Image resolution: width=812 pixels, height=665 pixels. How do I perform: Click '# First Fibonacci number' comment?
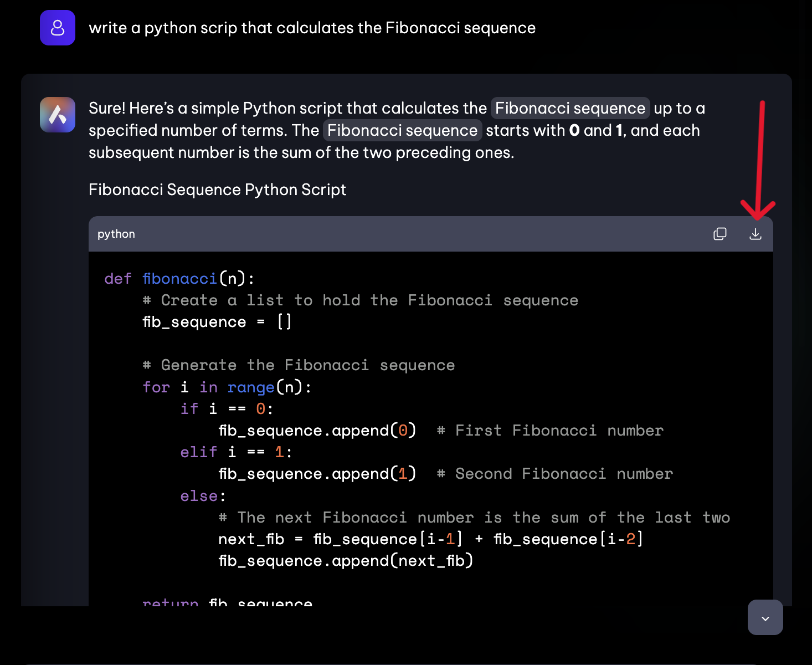point(550,431)
